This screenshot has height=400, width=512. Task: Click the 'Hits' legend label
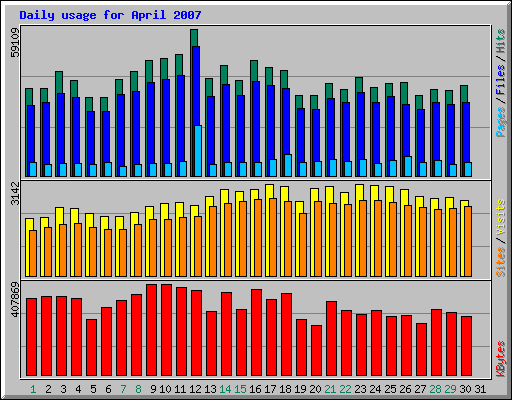pyautogui.click(x=501, y=41)
